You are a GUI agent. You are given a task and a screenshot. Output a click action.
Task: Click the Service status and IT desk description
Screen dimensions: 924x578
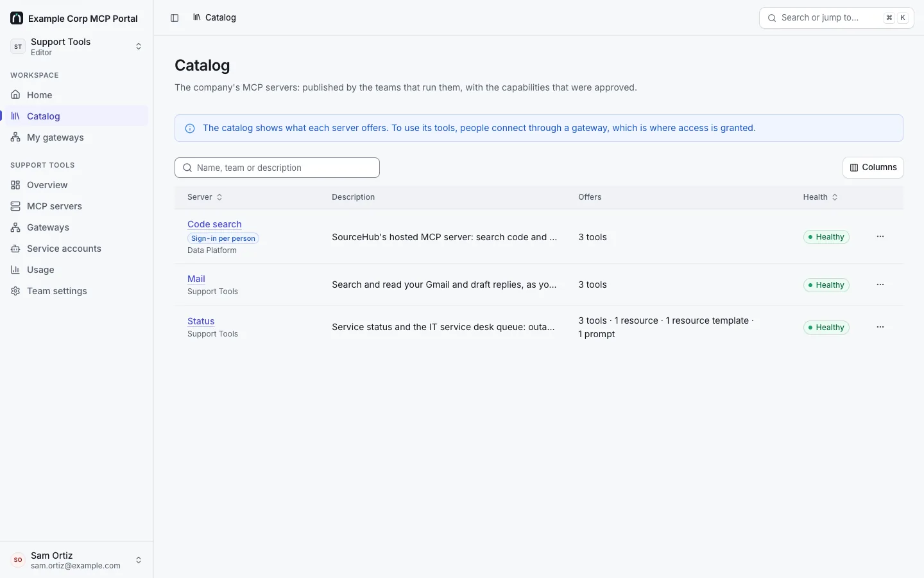click(443, 327)
